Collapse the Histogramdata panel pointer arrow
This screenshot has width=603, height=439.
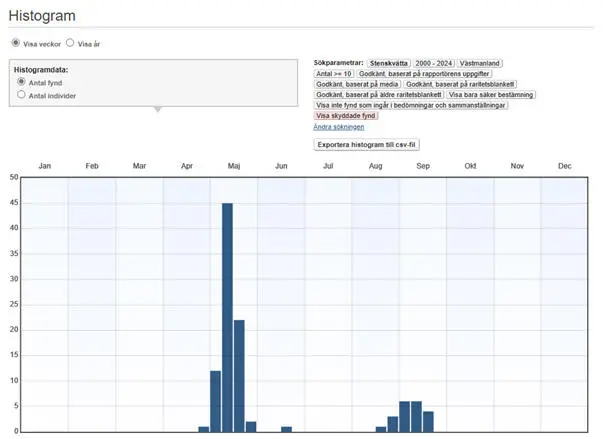(x=155, y=110)
